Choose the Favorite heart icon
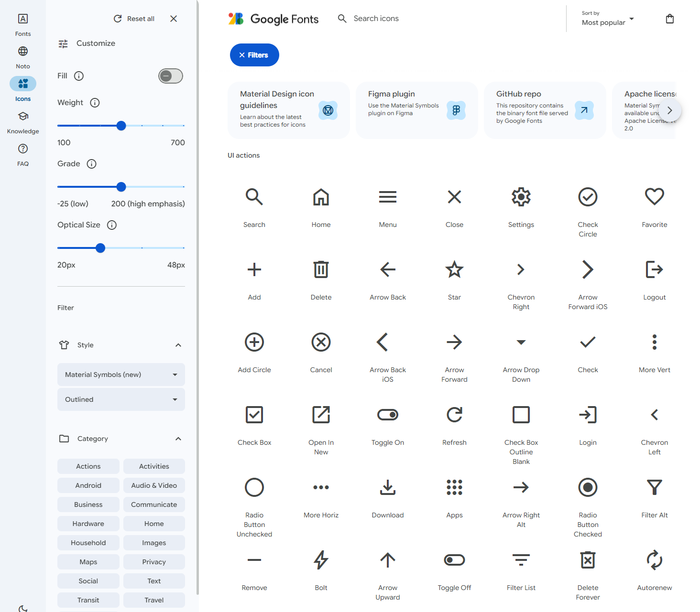The width and height of the screenshot is (700, 612). 654,197
